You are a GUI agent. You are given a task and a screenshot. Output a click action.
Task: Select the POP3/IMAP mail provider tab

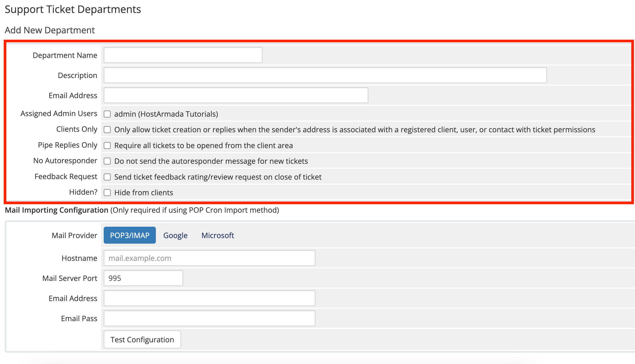click(130, 235)
